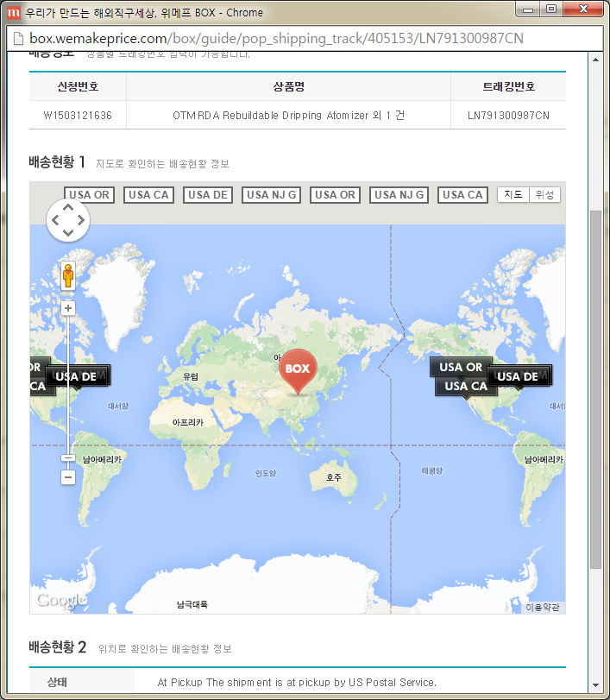
Task: Pan the map down with arrow
Action: pos(68,232)
